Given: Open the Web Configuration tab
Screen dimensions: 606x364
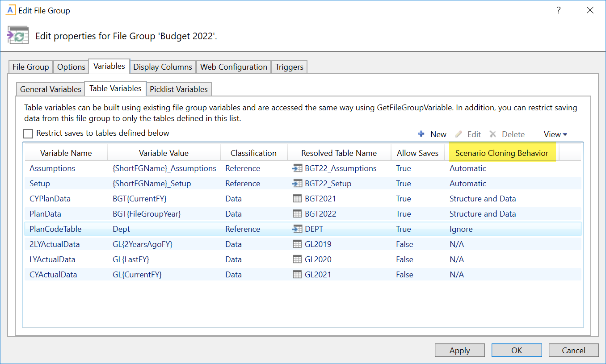Looking at the screenshot, I should pos(233,67).
